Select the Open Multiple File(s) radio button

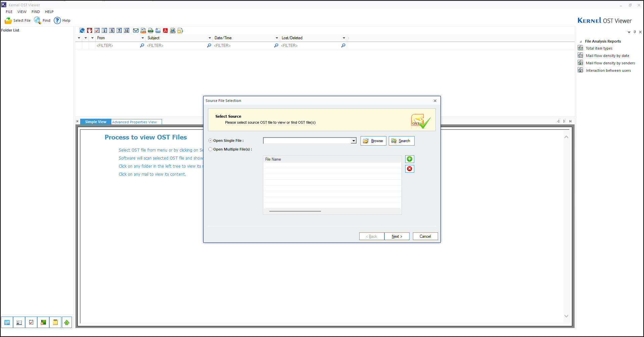pyautogui.click(x=210, y=149)
